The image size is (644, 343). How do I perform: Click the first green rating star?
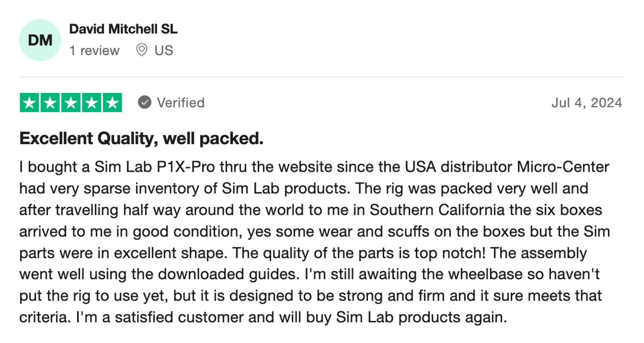coord(29,103)
